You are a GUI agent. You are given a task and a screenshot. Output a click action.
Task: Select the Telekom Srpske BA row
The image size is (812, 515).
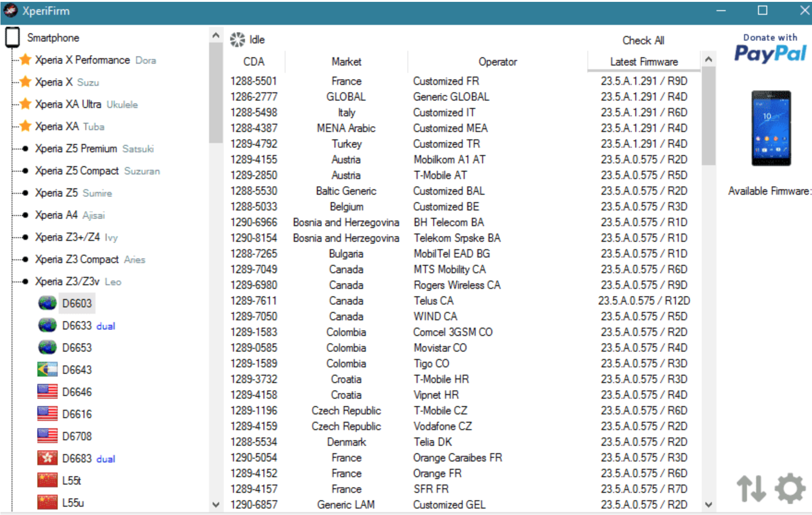463,238
